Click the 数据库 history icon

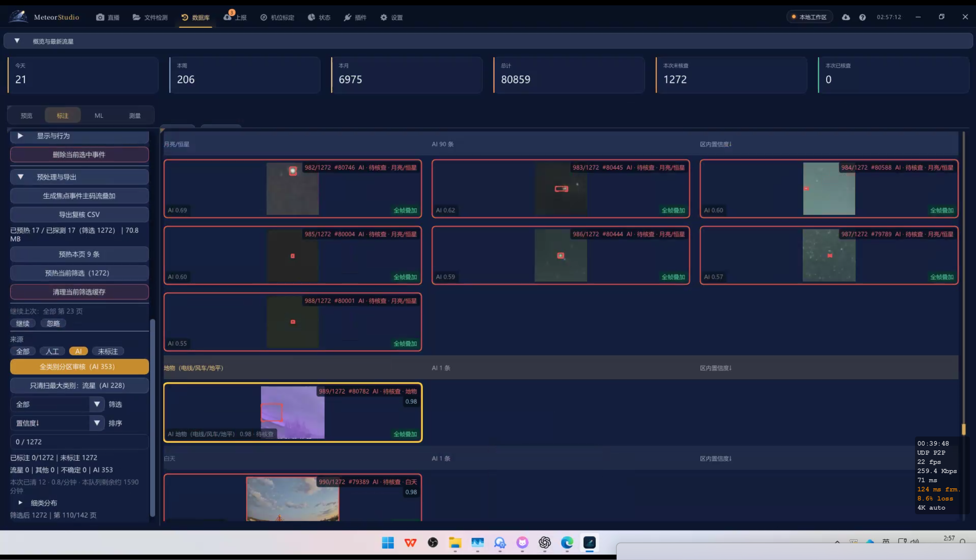(185, 17)
